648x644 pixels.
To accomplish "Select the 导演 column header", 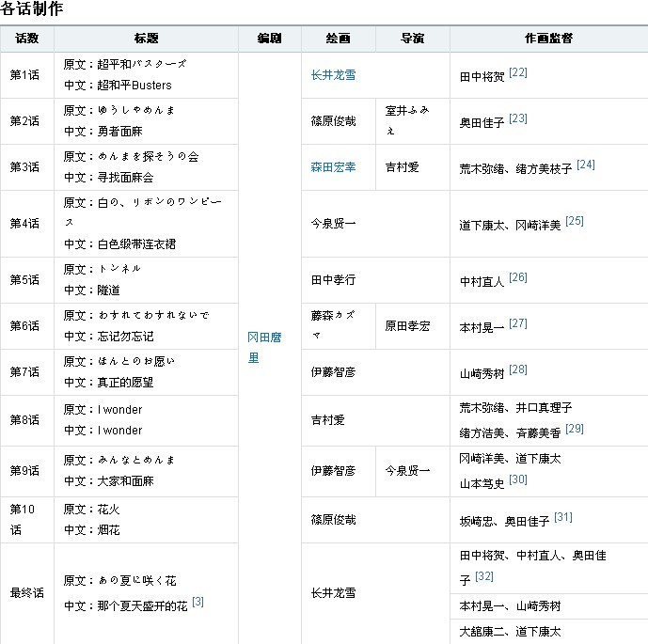I will (412, 39).
